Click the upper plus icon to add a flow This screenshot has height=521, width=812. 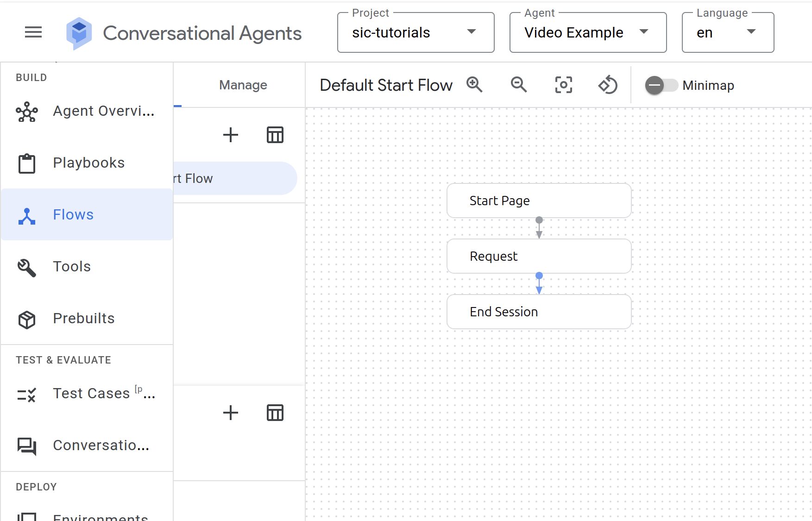click(x=230, y=135)
